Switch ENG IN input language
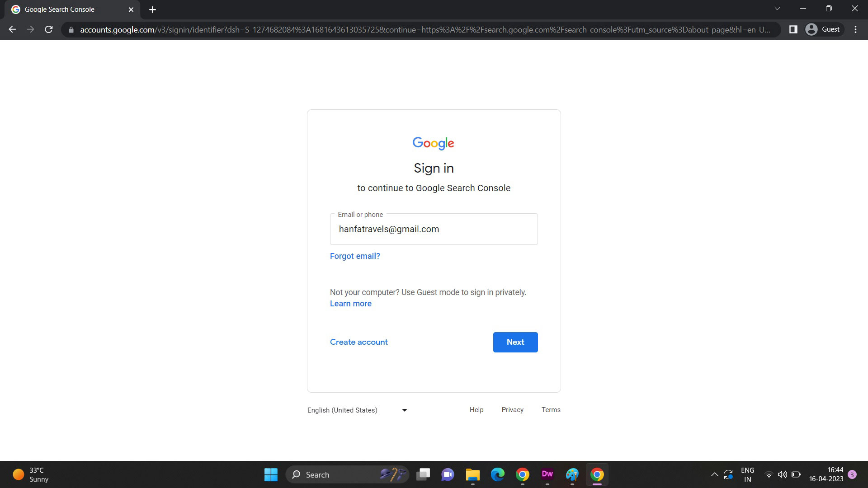 747,474
